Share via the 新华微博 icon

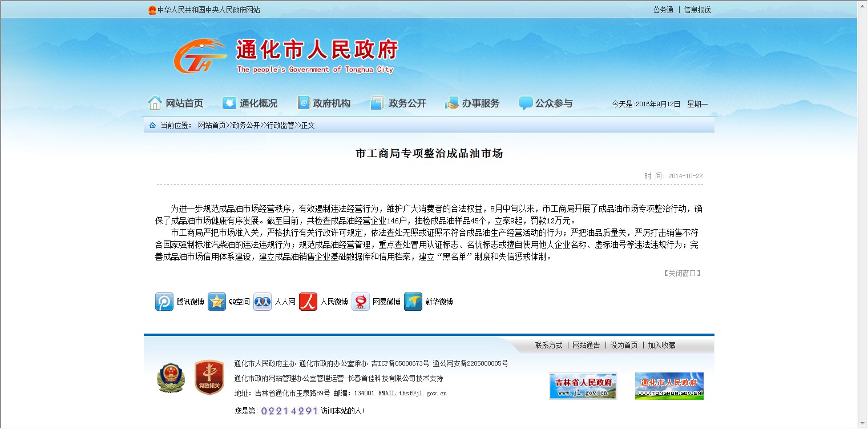point(413,302)
